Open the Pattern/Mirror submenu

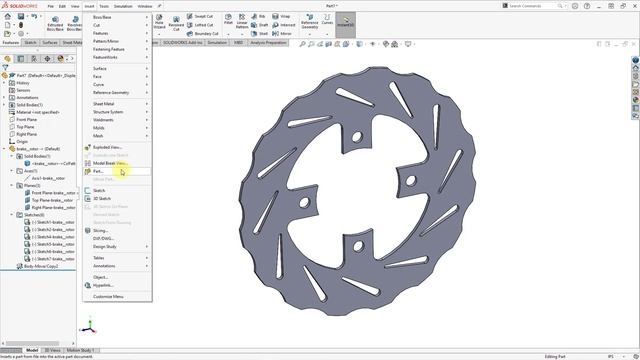117,41
